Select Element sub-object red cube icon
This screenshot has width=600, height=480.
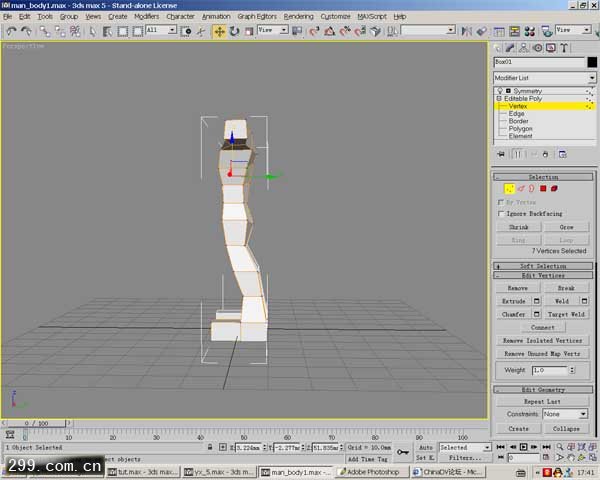click(554, 189)
